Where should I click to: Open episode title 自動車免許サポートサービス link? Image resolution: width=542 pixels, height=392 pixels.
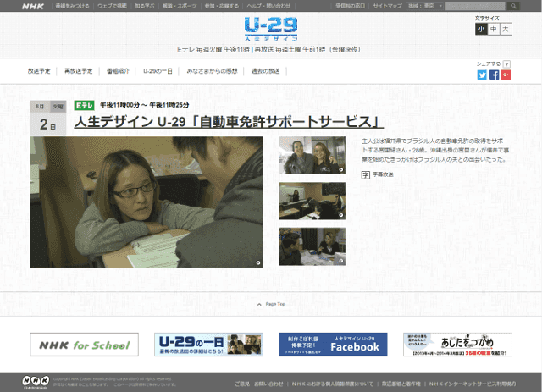point(230,122)
